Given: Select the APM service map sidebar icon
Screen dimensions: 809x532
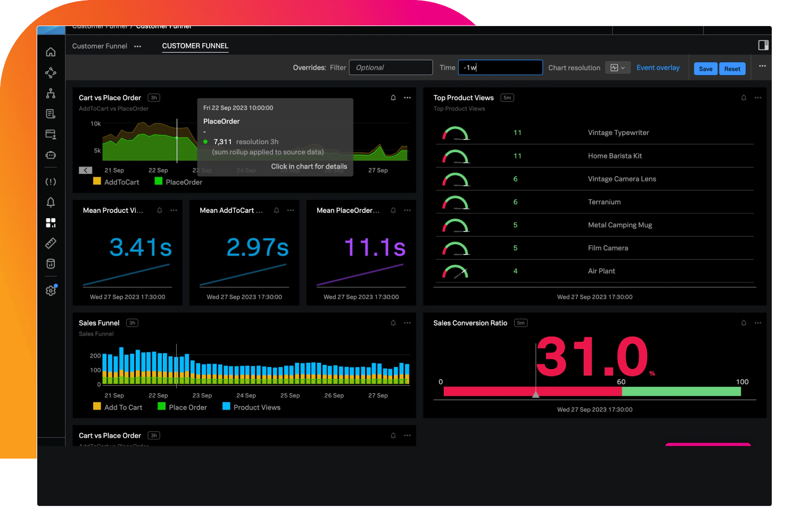Looking at the screenshot, I should coord(51,72).
